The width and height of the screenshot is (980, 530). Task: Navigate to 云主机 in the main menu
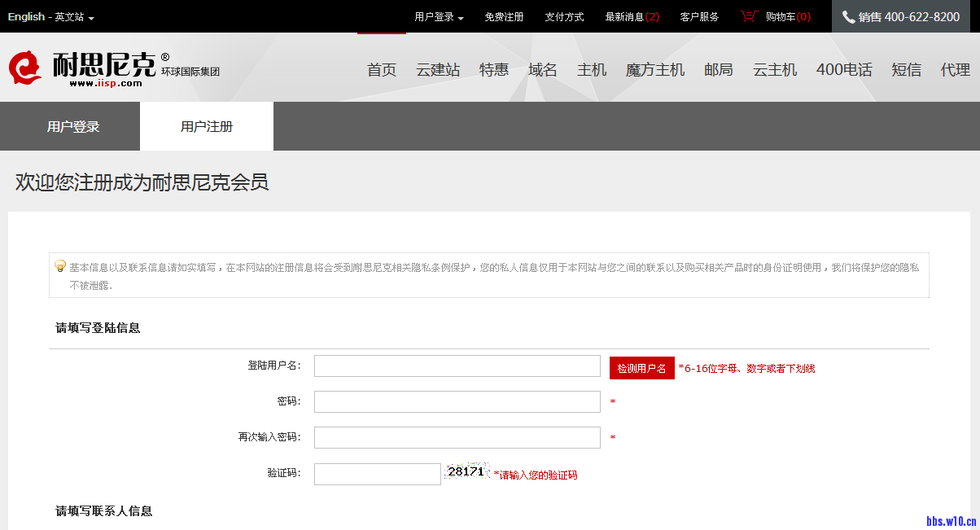point(774,70)
